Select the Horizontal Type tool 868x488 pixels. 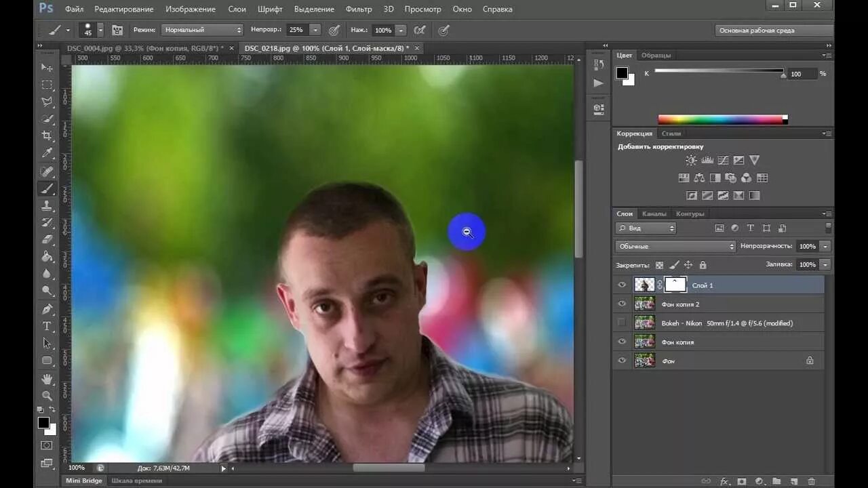[x=47, y=326]
